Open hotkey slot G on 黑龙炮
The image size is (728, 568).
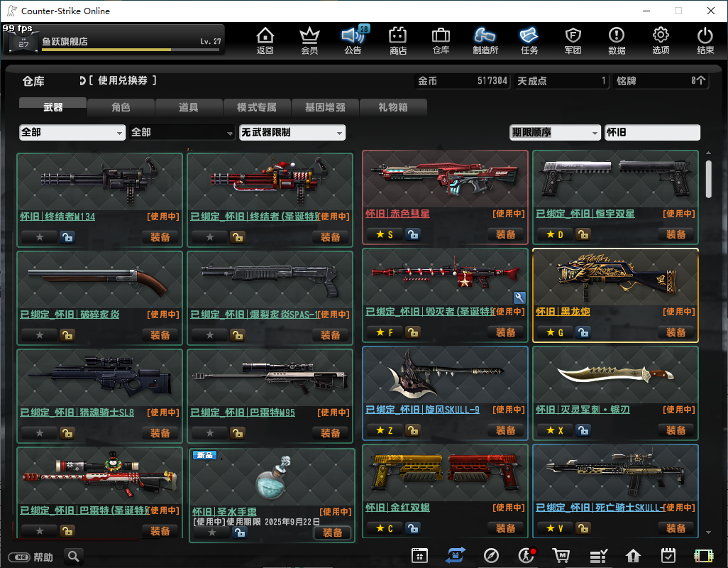pos(555,332)
